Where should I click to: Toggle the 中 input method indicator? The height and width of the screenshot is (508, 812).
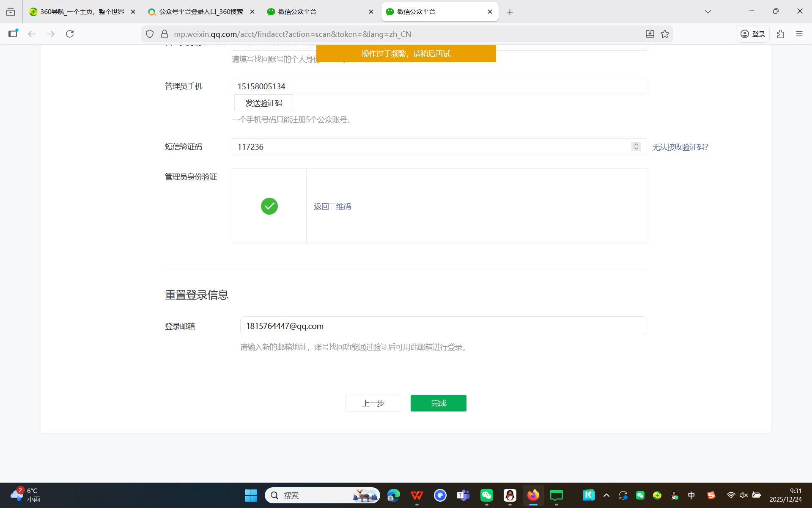click(691, 495)
